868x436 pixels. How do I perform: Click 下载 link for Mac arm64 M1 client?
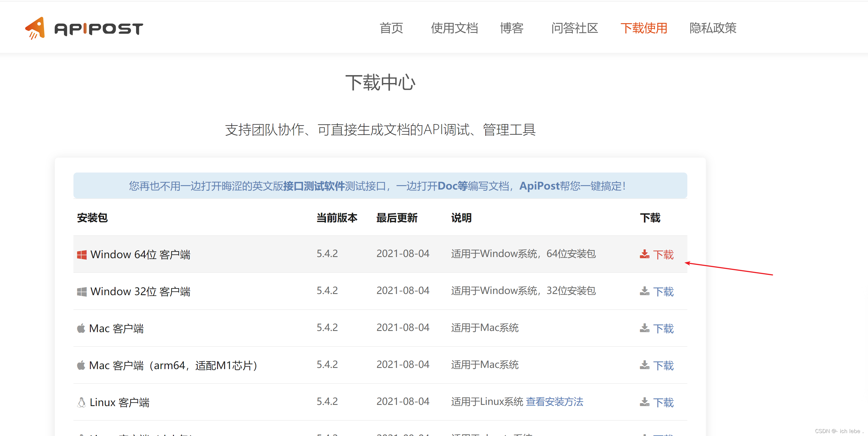(x=663, y=366)
